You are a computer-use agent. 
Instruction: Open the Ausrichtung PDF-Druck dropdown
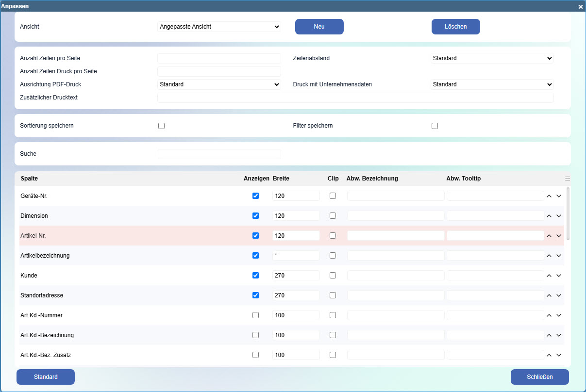click(x=219, y=84)
